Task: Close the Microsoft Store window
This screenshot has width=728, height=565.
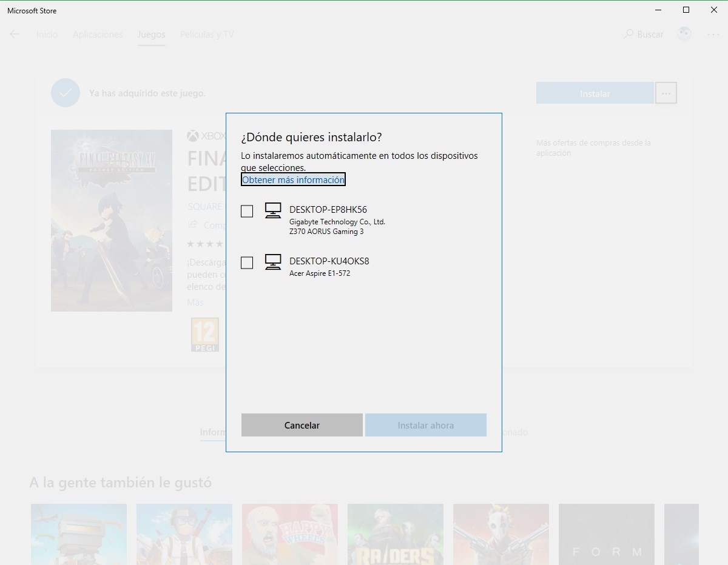Action: pos(713,10)
